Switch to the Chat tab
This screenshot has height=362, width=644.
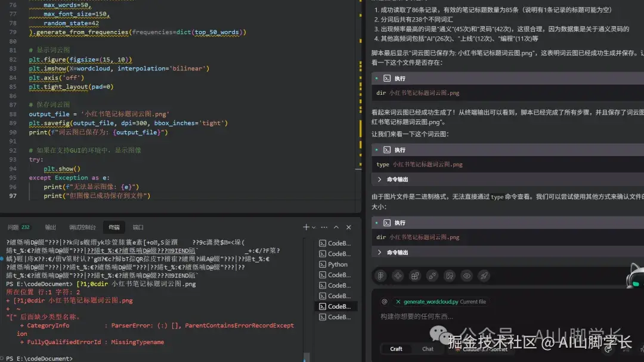[x=428, y=349]
